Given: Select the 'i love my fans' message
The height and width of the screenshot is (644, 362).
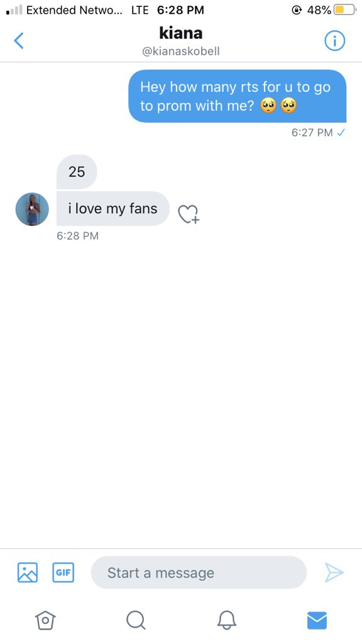Looking at the screenshot, I should [x=113, y=209].
